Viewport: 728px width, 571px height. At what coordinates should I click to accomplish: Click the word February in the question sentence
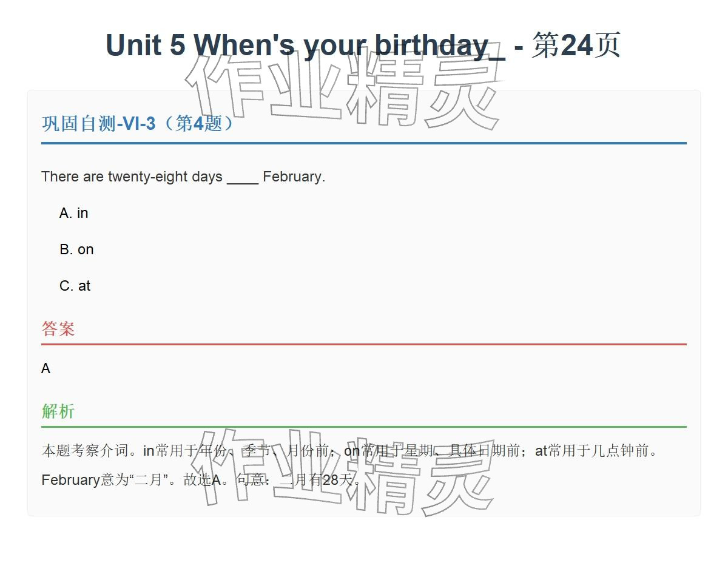pyautogui.click(x=293, y=177)
